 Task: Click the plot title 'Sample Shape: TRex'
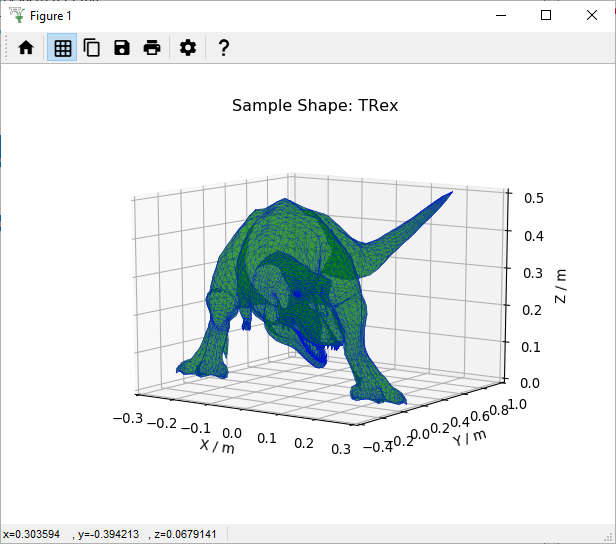coord(315,105)
